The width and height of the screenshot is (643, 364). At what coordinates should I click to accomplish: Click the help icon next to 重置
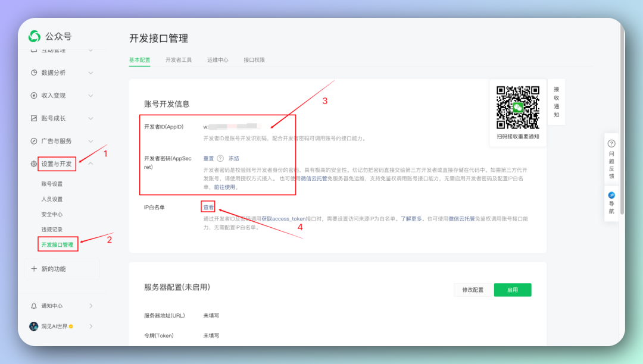pos(220,159)
